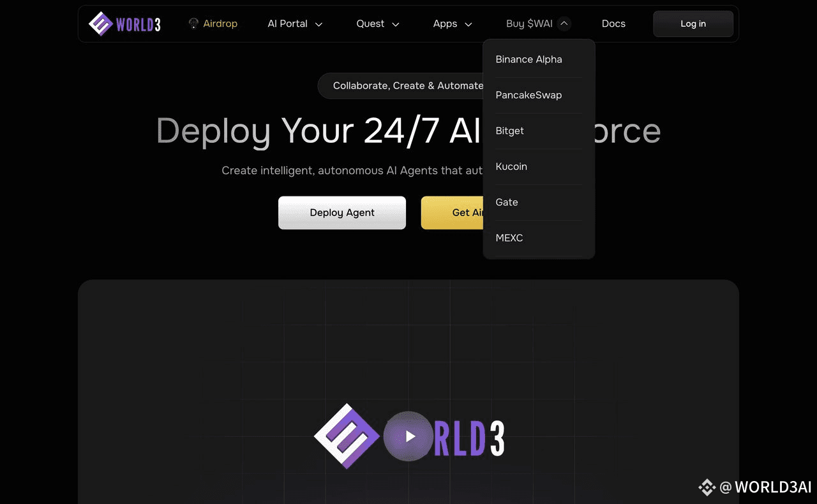
Task: Play the WORLD3 intro video
Action: (x=410, y=436)
